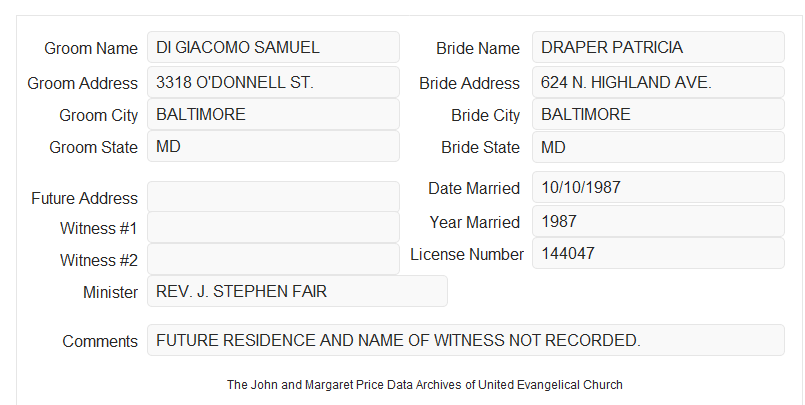Click the Minister field with REV. J. STEPHEN FAIR
The width and height of the screenshot is (805, 405).
point(297,291)
